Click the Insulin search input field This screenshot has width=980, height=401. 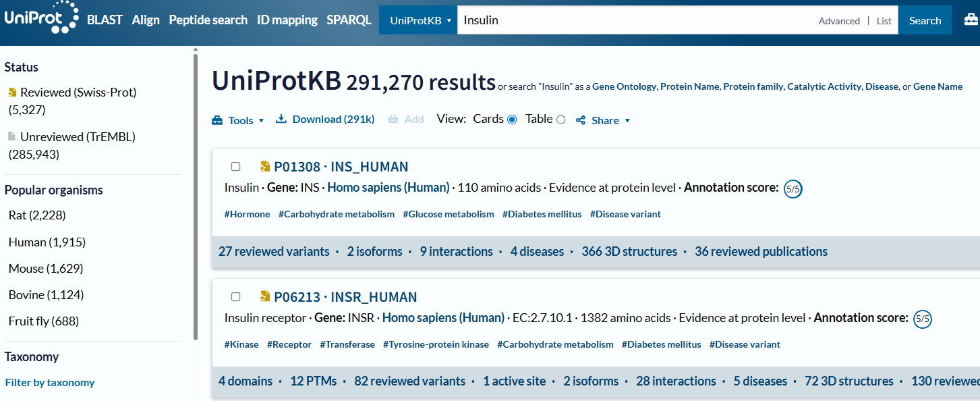(x=634, y=20)
